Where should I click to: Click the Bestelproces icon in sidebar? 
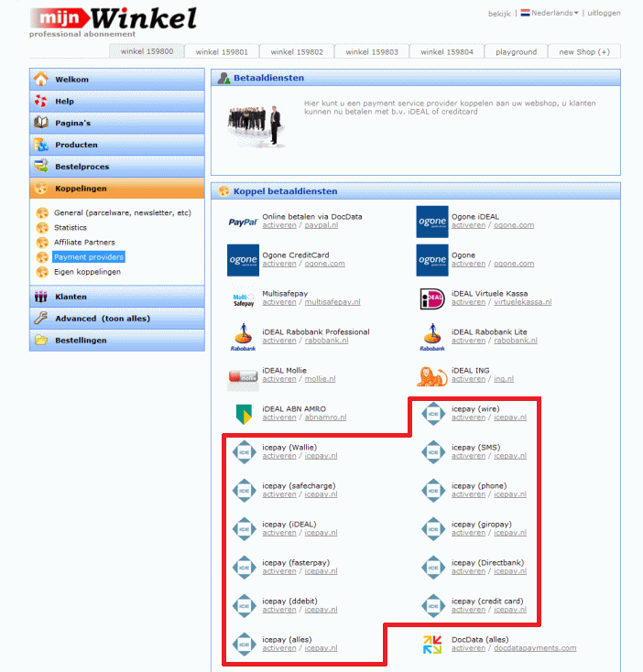41,166
